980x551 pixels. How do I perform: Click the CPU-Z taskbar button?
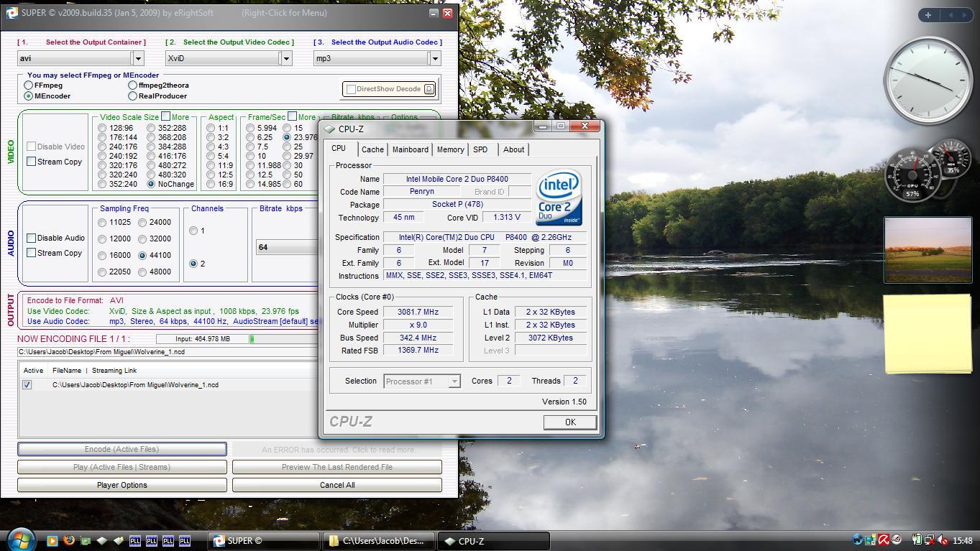[495, 541]
